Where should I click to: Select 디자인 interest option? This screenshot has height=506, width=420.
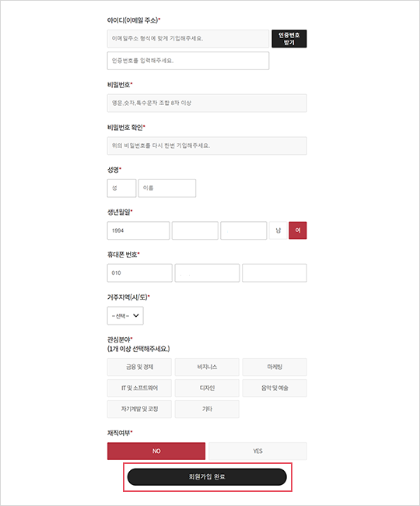207,388
